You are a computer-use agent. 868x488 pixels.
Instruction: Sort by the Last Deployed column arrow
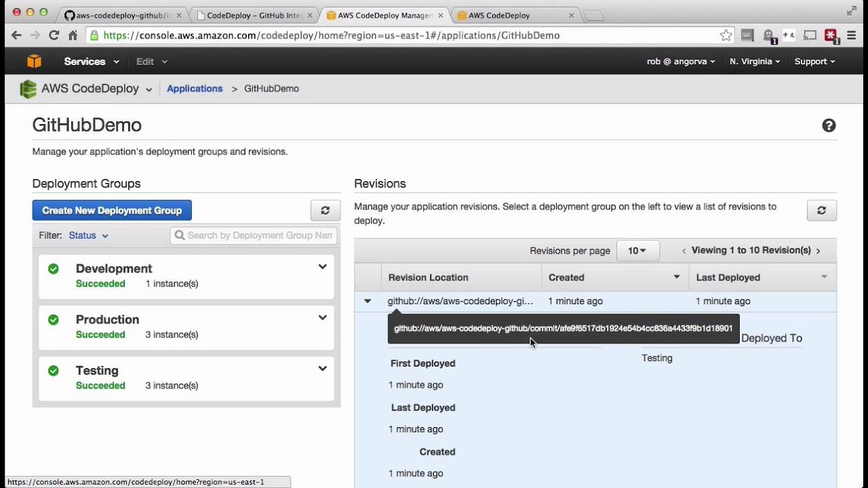pyautogui.click(x=825, y=277)
